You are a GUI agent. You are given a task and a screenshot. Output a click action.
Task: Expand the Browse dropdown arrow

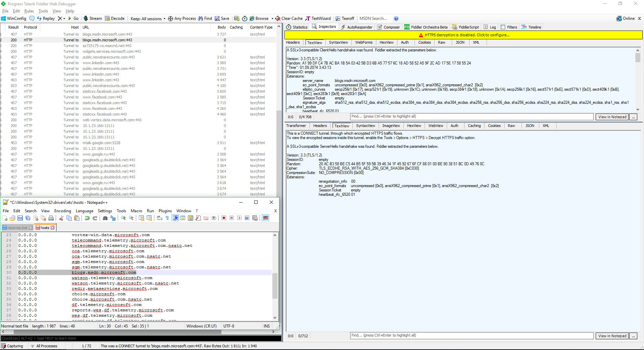coord(272,18)
